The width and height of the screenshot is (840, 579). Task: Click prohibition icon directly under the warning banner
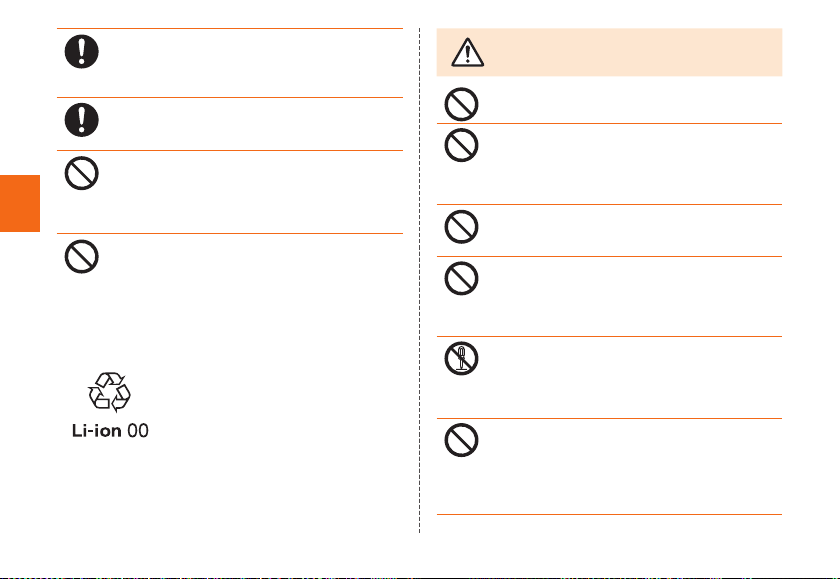[x=461, y=104]
